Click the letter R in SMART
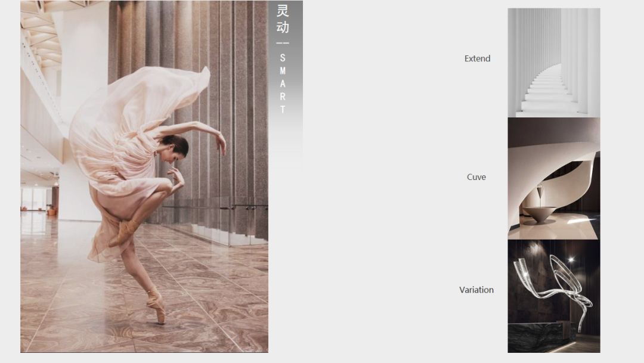The width and height of the screenshot is (644, 363). 283,97
